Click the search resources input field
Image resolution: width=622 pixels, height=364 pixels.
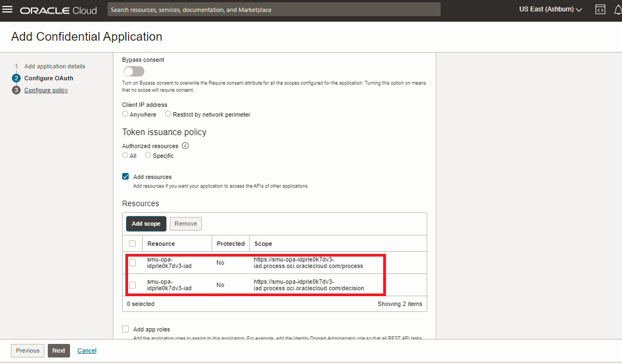pyautogui.click(x=274, y=10)
